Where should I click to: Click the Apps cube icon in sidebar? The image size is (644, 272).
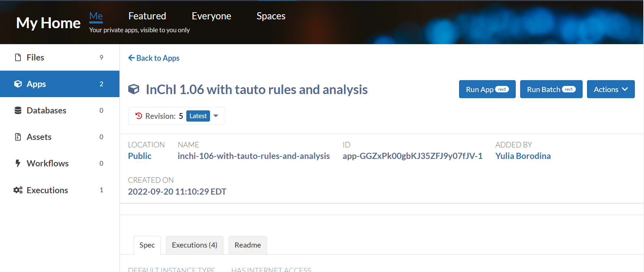(x=18, y=84)
